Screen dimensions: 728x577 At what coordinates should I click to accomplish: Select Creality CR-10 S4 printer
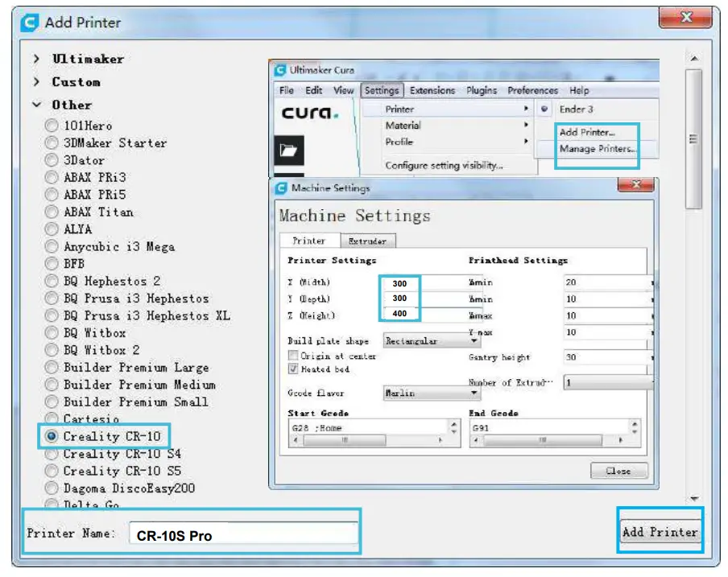tap(52, 454)
